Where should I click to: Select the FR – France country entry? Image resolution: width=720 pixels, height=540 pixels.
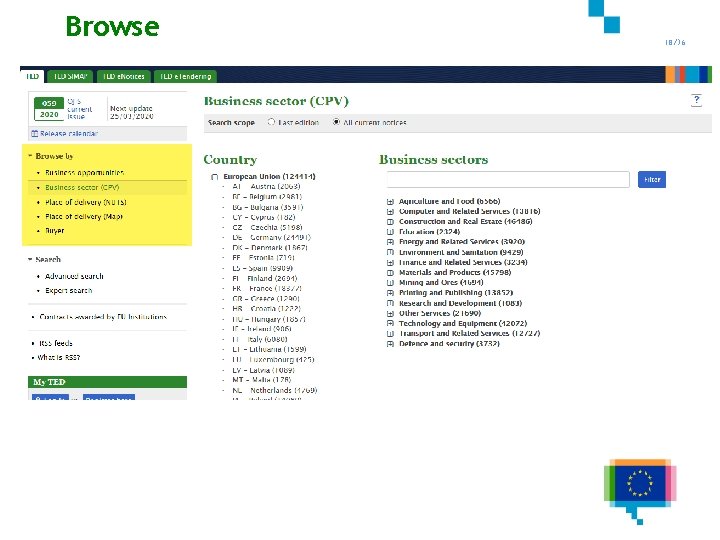coord(267,288)
